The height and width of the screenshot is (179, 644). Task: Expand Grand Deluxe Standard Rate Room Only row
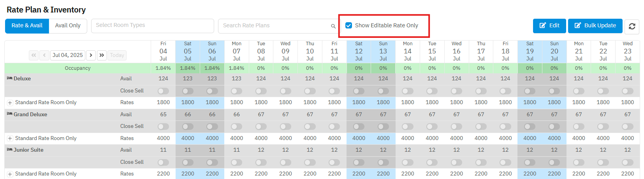tap(10, 138)
